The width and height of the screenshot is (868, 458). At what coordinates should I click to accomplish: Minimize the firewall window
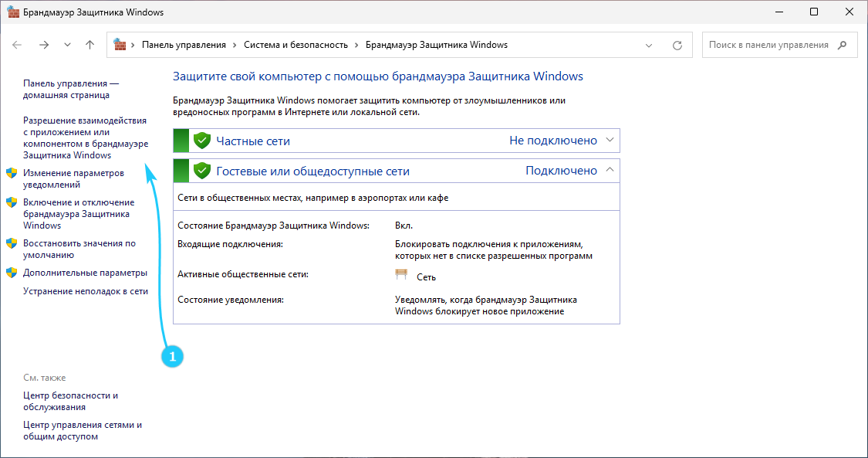778,12
